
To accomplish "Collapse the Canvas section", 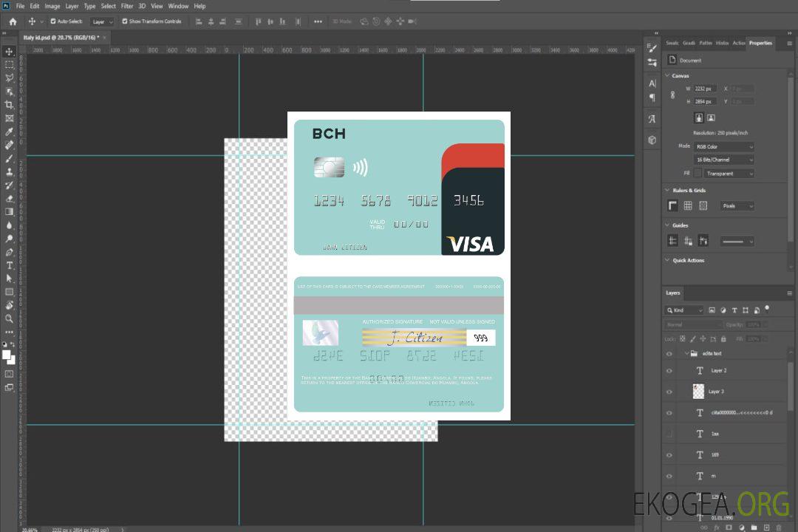I will pos(667,75).
